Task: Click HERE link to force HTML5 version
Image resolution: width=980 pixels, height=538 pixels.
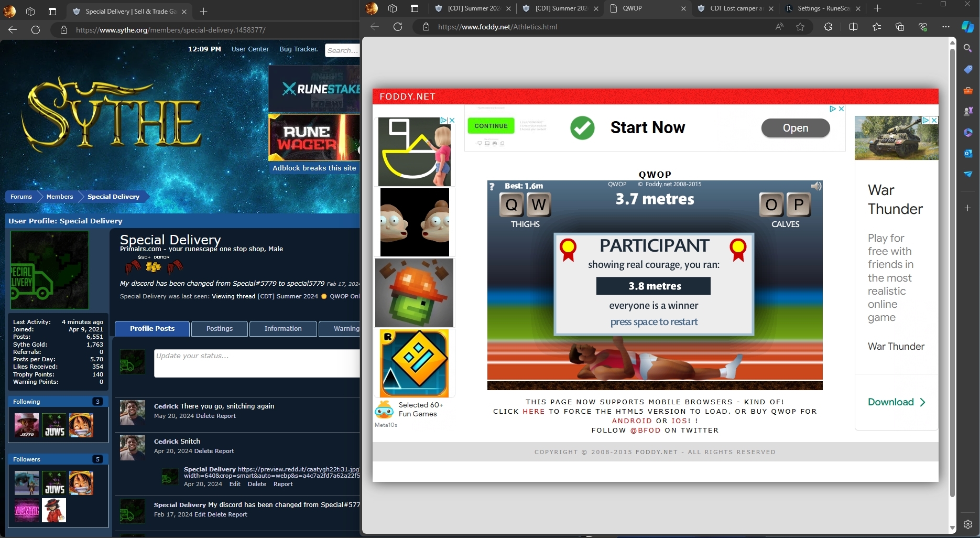Action: click(x=533, y=412)
